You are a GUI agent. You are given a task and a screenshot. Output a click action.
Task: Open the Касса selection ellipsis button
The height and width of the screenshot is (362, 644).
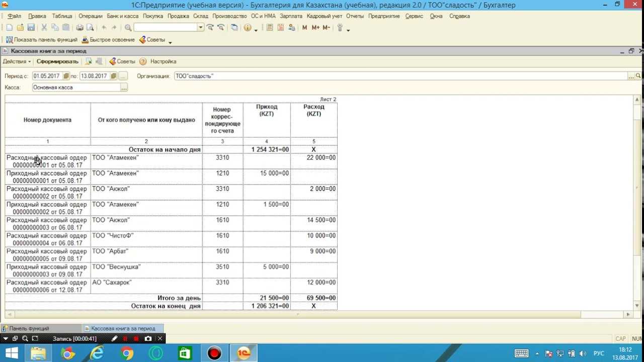(x=124, y=87)
